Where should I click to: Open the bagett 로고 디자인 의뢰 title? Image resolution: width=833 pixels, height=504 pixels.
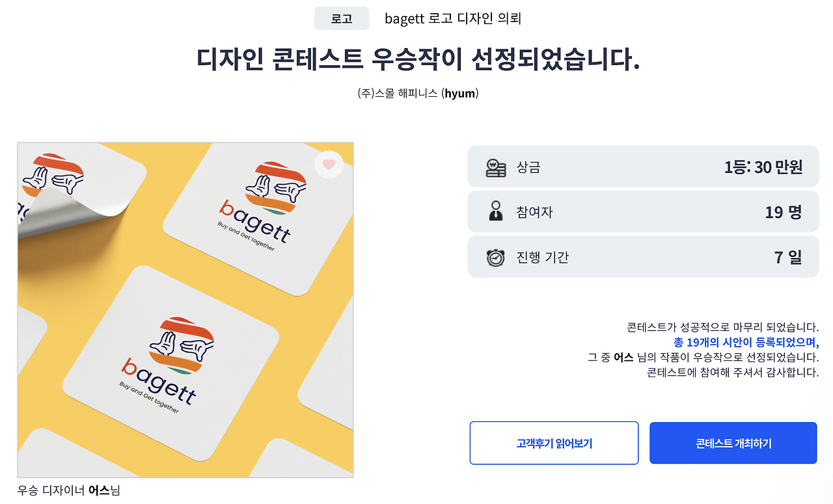[x=455, y=18]
